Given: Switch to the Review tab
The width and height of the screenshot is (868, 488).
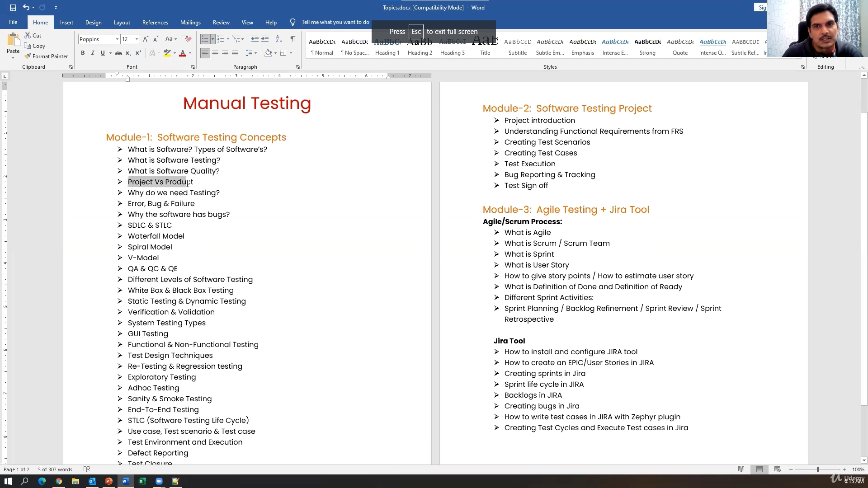Looking at the screenshot, I should [x=221, y=22].
